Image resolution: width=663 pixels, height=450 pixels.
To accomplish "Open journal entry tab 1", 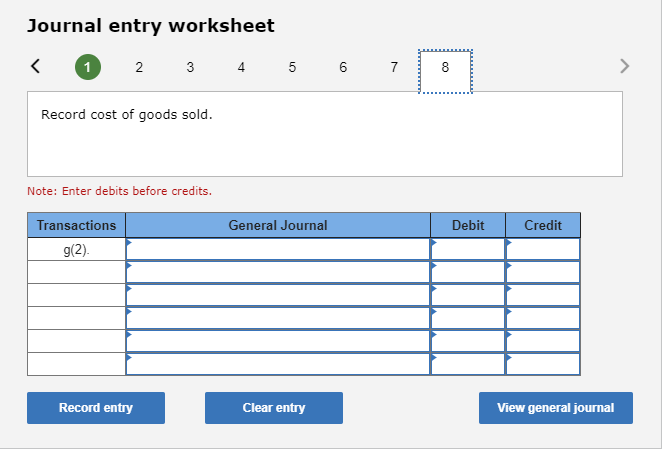I will [x=88, y=67].
